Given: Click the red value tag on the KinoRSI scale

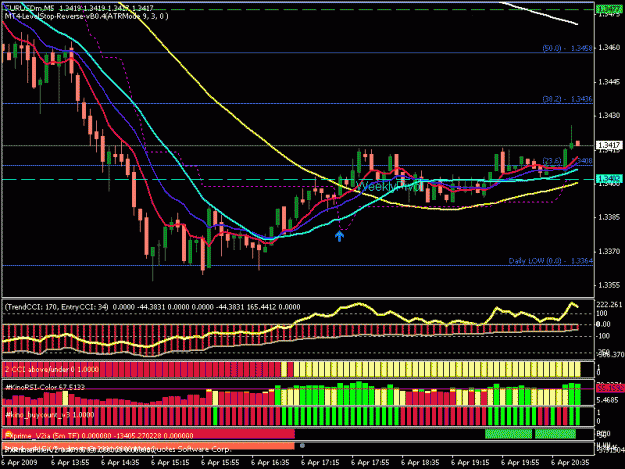Looking at the screenshot, I should tap(609, 387).
